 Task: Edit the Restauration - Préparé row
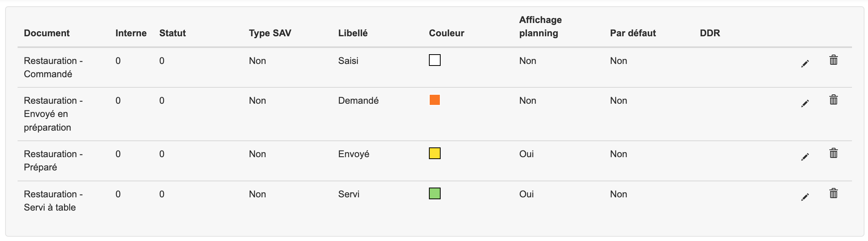coord(805,157)
